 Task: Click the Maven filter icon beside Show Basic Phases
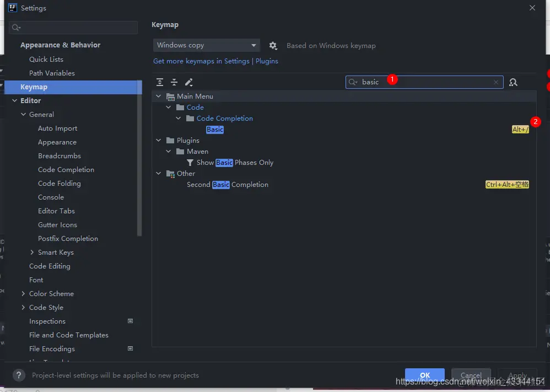190,163
